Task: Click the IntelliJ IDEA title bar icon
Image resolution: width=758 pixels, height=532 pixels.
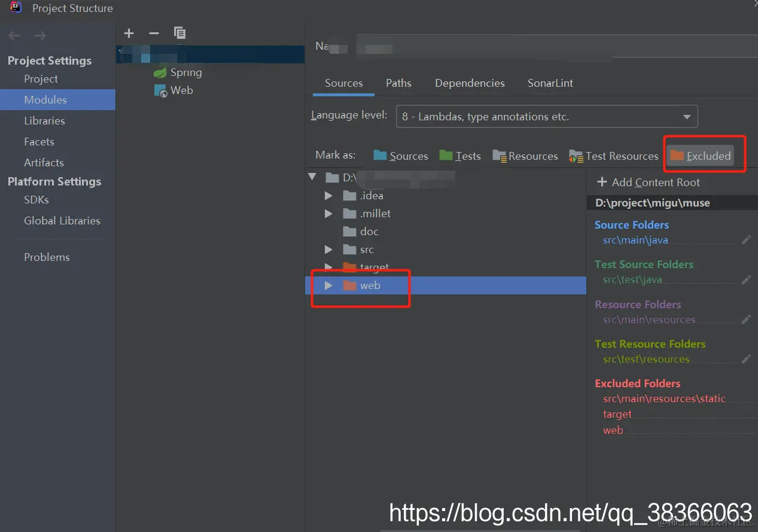Action: pos(16,8)
